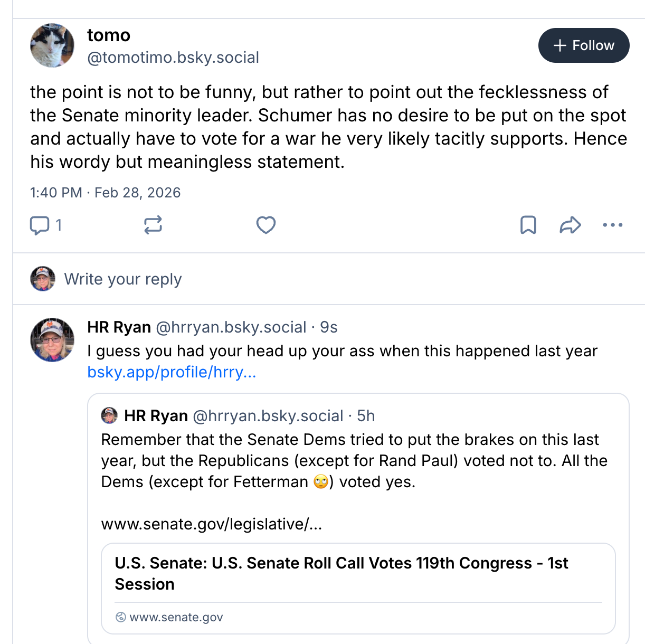Click the 1:40 PM Feb 28, 2026 timestamp
Screen dimensions: 645x644
pos(106,193)
